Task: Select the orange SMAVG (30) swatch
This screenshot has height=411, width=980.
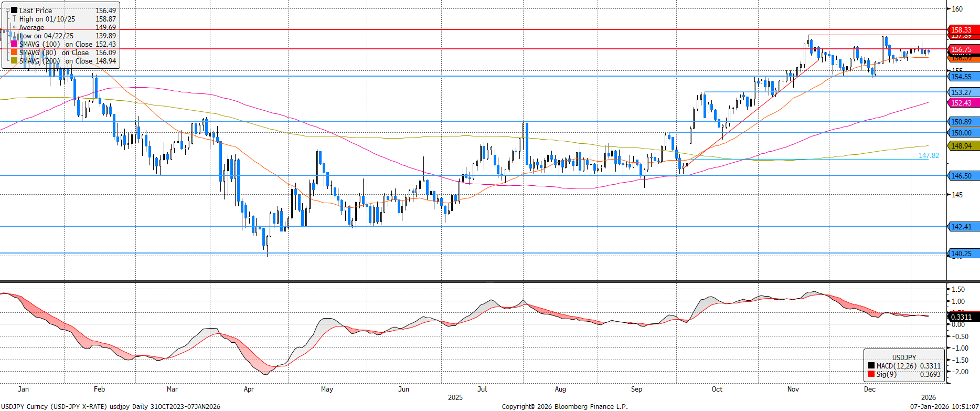Action: 15,52
